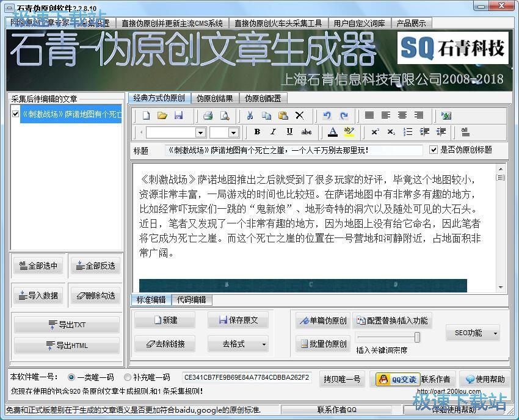The height and width of the screenshot is (420, 519).
Task: Switch to 代码编辑 mode tab
Action: [191, 300]
